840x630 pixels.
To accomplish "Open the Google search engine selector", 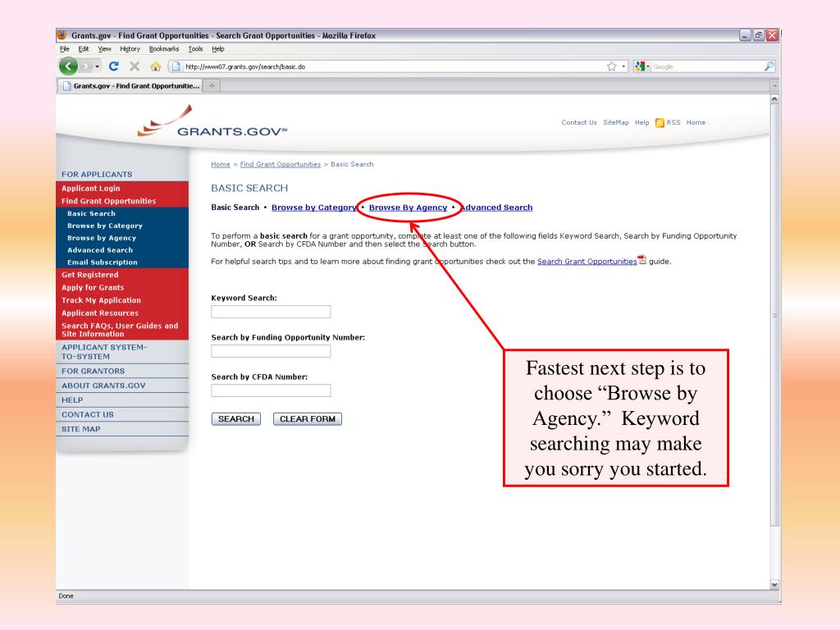I will coord(641,66).
